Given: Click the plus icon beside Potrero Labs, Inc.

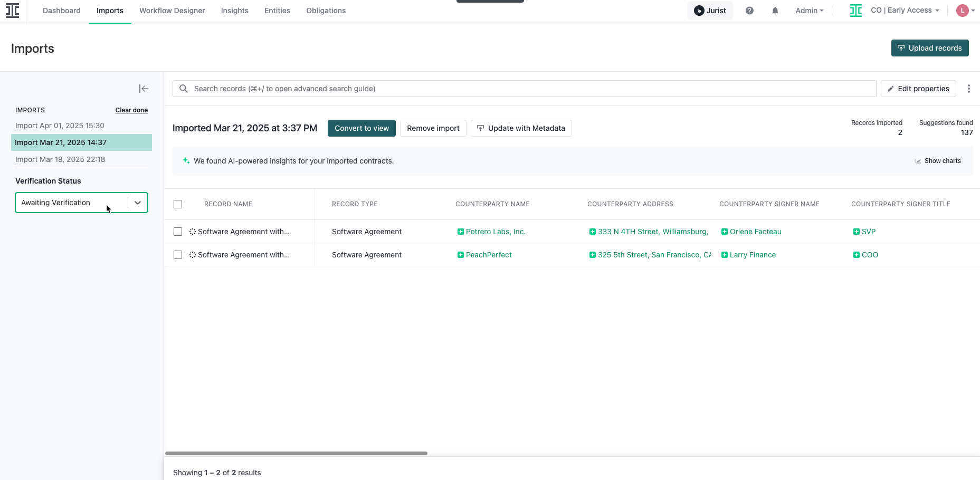Looking at the screenshot, I should pyautogui.click(x=460, y=232).
